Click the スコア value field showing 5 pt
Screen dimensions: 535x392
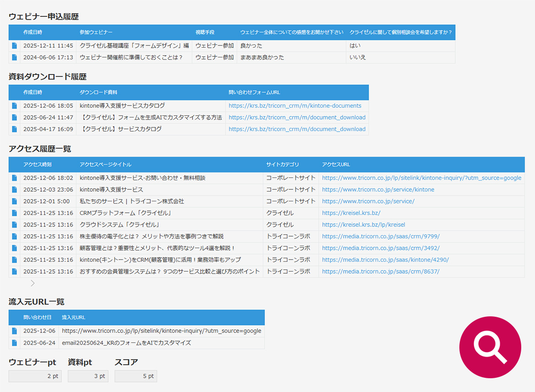136,376
